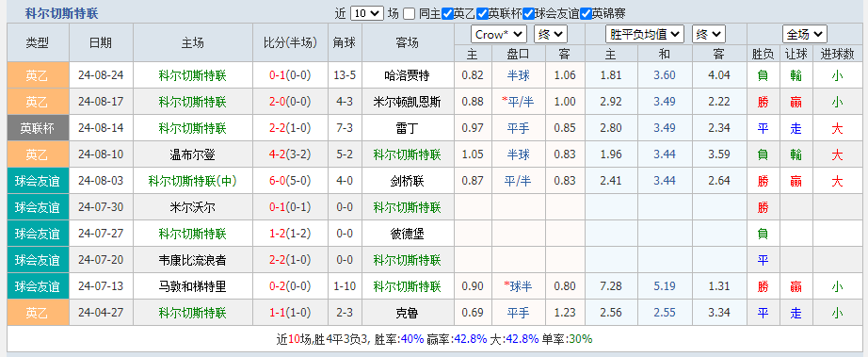Open home team 马敦和梯特里
The width and height of the screenshot is (868, 357).
click(x=192, y=286)
